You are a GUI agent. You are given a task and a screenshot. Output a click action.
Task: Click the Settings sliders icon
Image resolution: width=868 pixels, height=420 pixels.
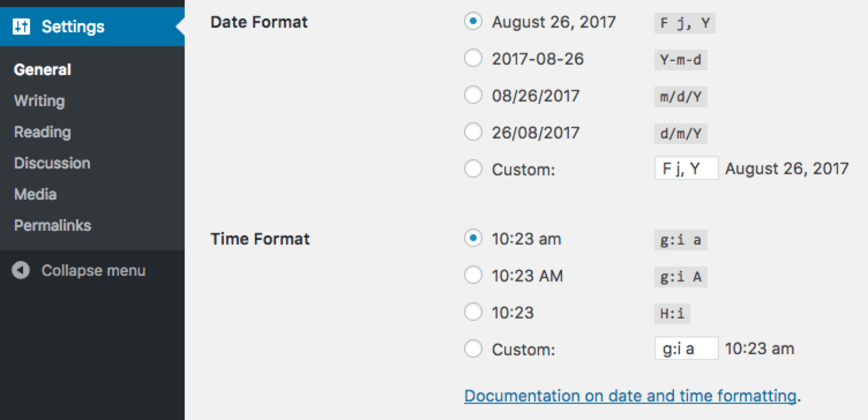point(21,27)
